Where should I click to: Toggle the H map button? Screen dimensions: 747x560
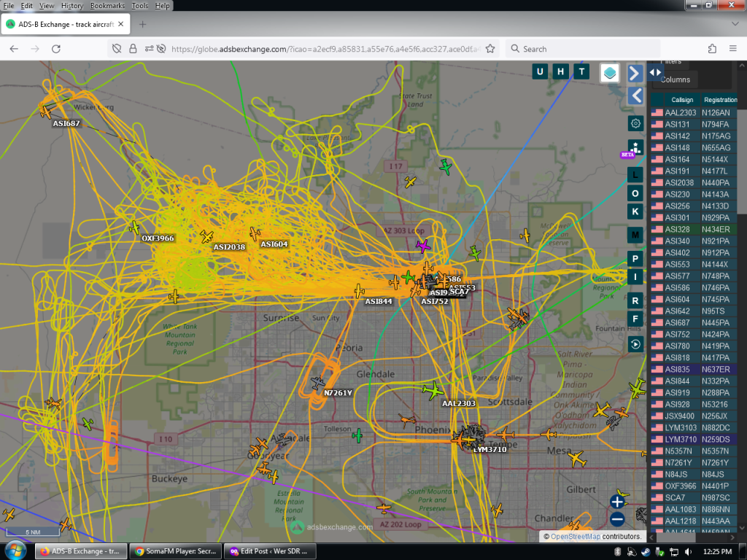click(561, 72)
